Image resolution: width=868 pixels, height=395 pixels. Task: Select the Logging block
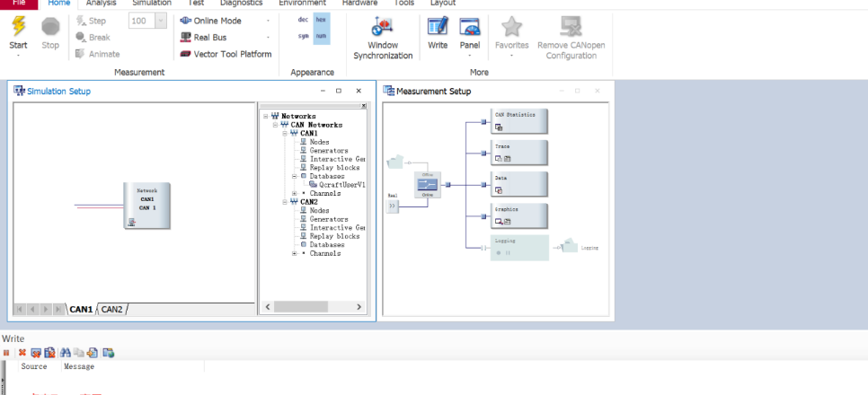coord(519,247)
